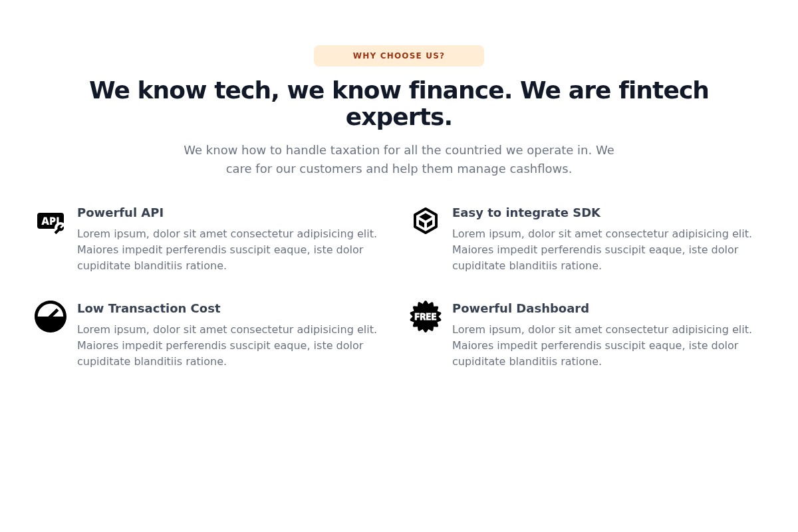Click the main fintech experts headline
Viewport: 798px width, 532px height.
pyautogui.click(x=399, y=103)
